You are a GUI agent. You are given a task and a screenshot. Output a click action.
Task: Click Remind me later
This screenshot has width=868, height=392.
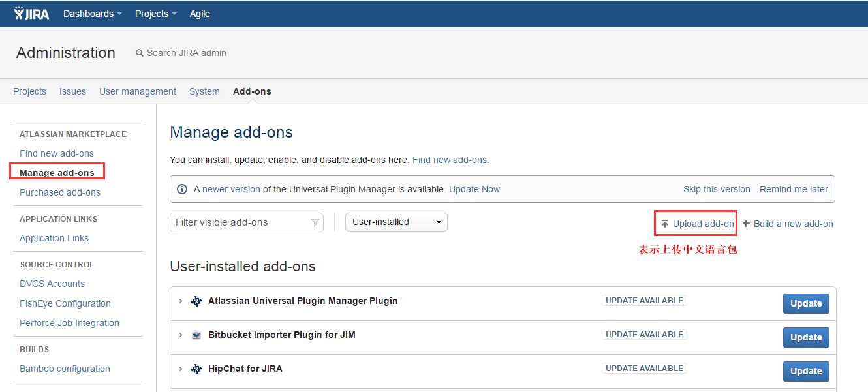(x=794, y=189)
